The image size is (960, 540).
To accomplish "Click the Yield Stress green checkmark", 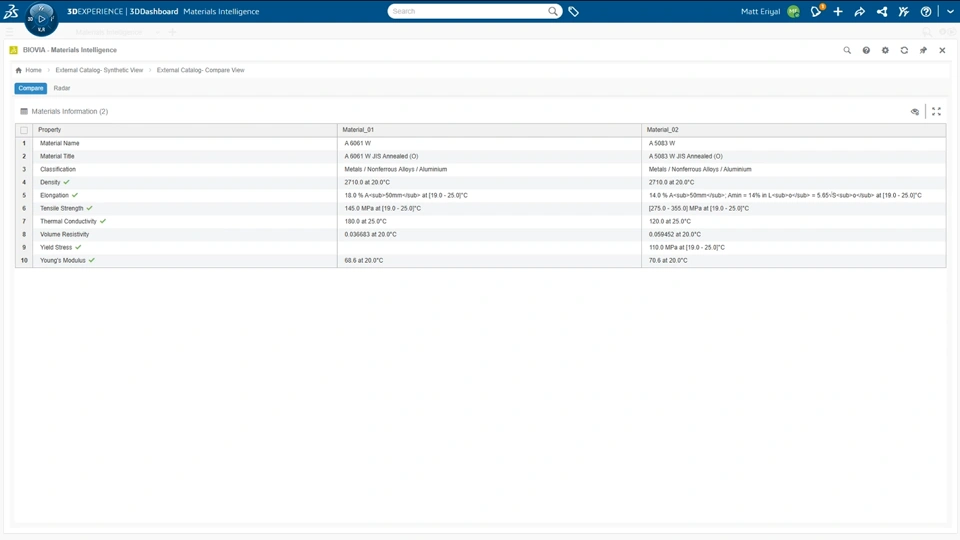I will pos(78,247).
